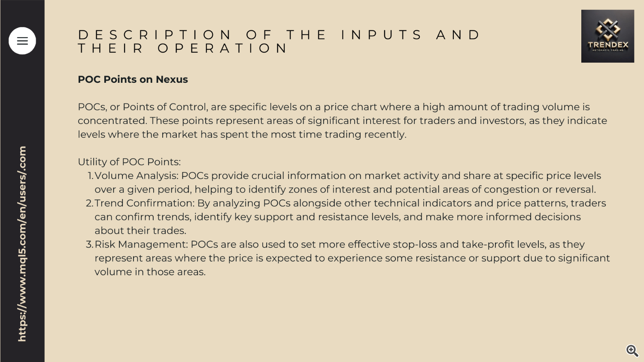This screenshot has height=362, width=644.
Task: Click title line 'DESCRIPTION OF THE INPUTS AND'
Action: pyautogui.click(x=279, y=35)
